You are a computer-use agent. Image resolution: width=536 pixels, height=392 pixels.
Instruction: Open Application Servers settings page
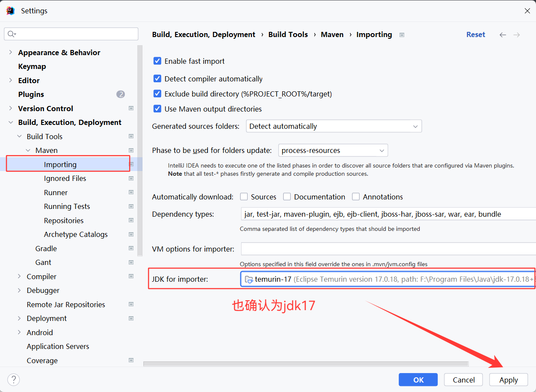tap(58, 346)
